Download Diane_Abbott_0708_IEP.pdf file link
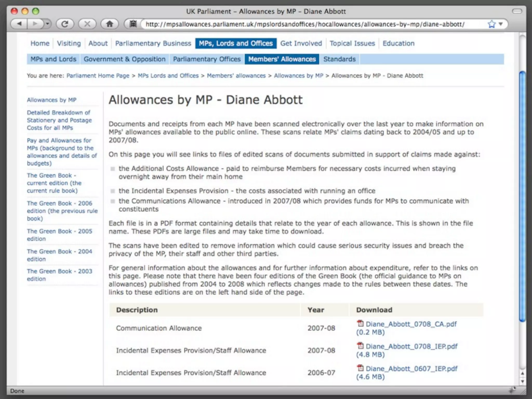This screenshot has height=399, width=532. click(411, 346)
